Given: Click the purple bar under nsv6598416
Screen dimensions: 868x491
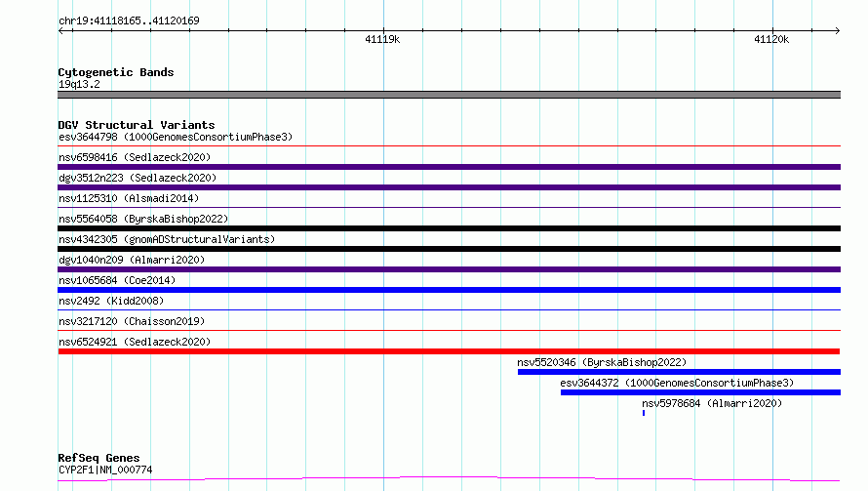Looking at the screenshot, I should (449, 167).
